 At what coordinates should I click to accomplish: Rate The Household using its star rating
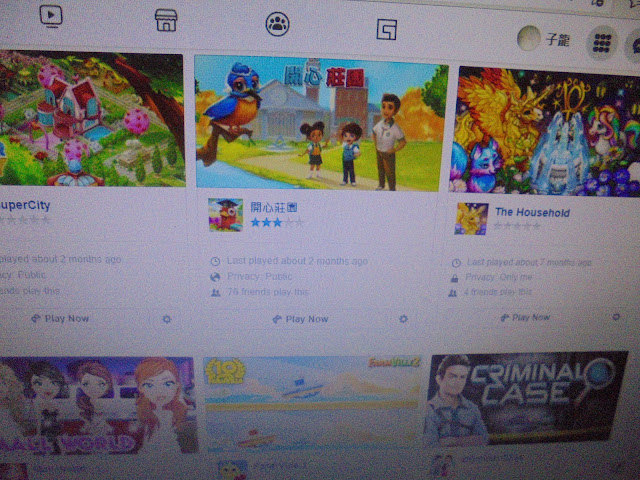tap(517, 226)
